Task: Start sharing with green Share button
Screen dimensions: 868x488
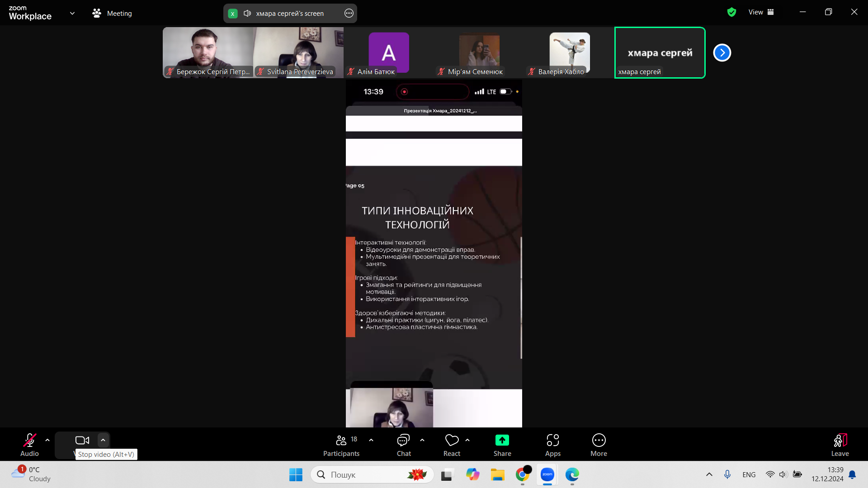Action: click(502, 441)
